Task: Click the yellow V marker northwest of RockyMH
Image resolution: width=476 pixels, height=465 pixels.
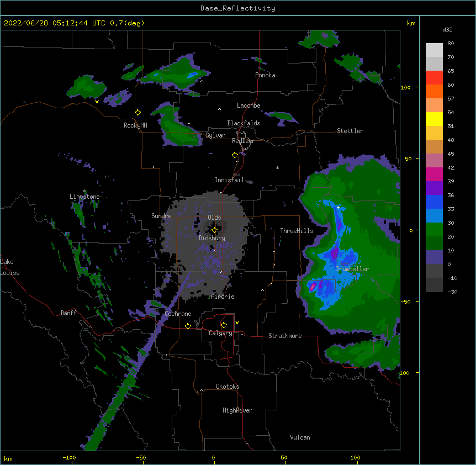Action: [x=97, y=102]
